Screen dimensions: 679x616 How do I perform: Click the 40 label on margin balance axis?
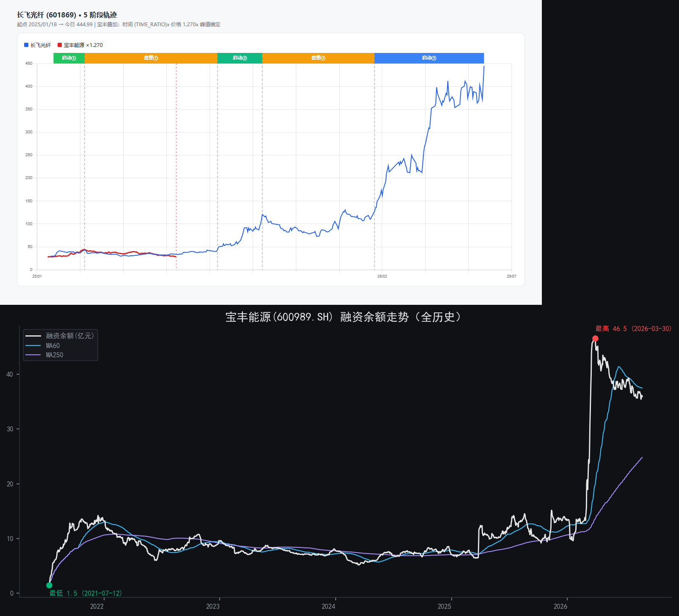pos(10,374)
